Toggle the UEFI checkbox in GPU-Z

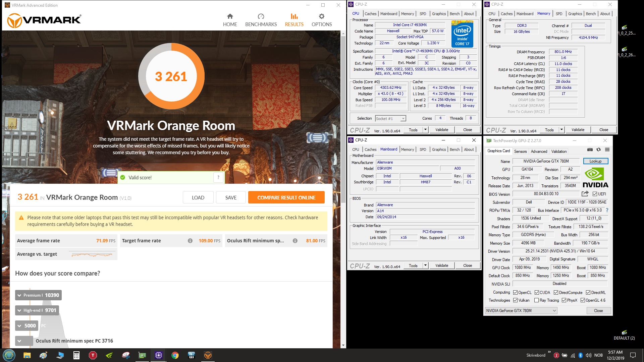click(595, 194)
